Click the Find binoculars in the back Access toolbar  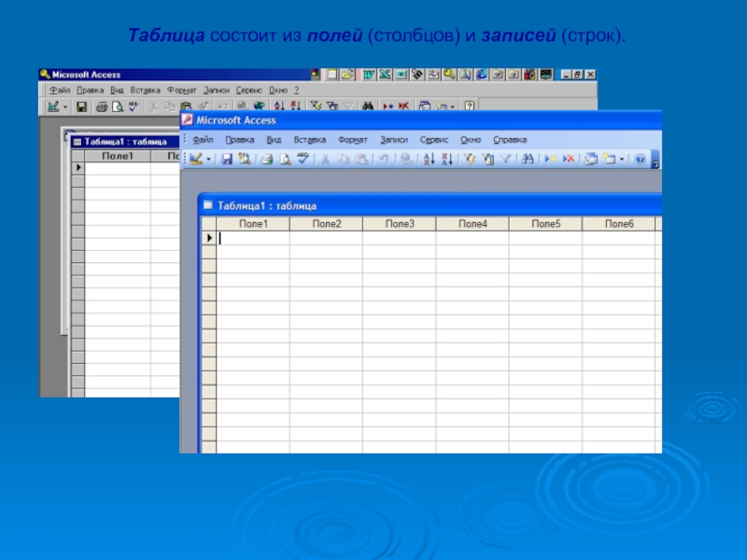click(x=367, y=105)
